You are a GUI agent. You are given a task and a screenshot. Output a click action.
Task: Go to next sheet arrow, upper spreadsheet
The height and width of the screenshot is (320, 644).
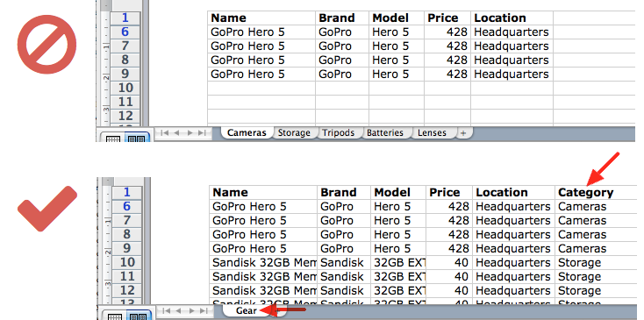pyautogui.click(x=190, y=132)
